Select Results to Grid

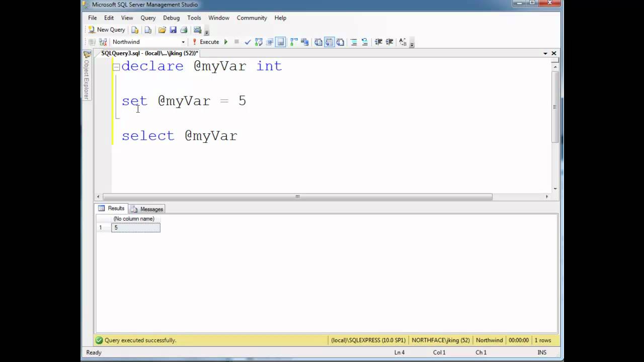point(330,42)
